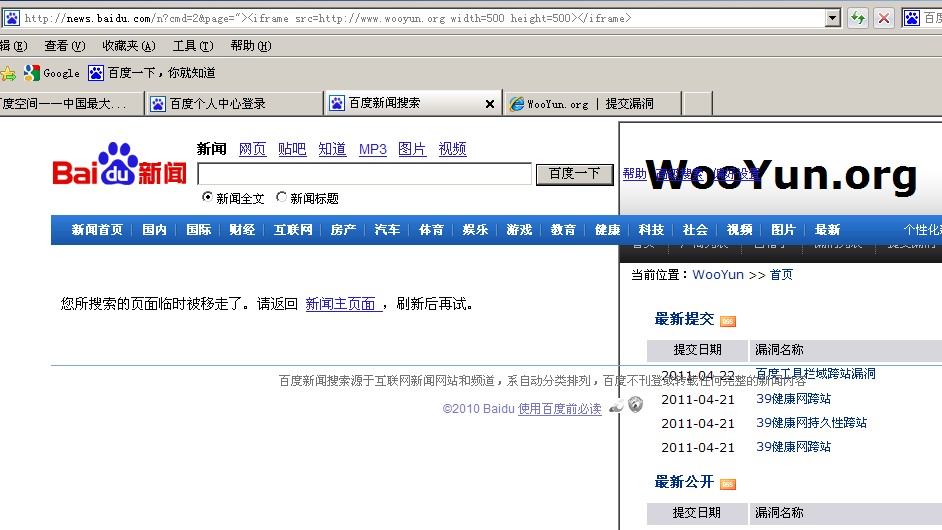Click the 贴吧 link
Screen dimensions: 942x530
[x=292, y=149]
